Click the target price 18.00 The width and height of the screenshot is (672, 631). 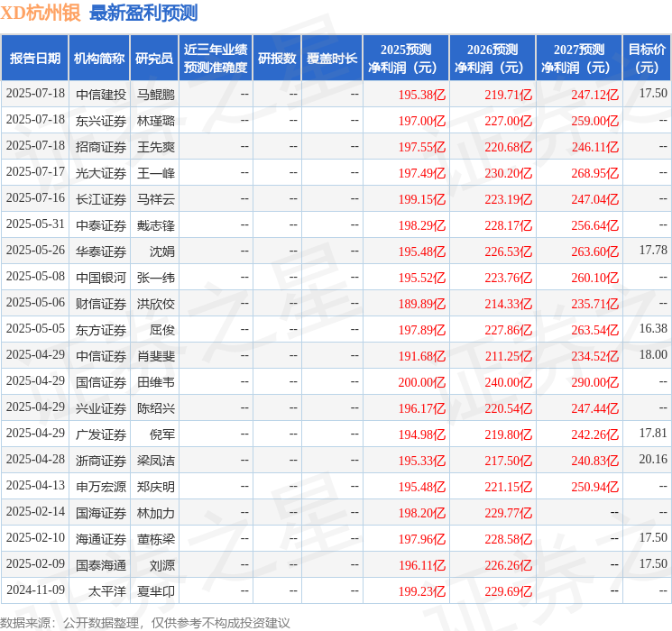coord(653,354)
